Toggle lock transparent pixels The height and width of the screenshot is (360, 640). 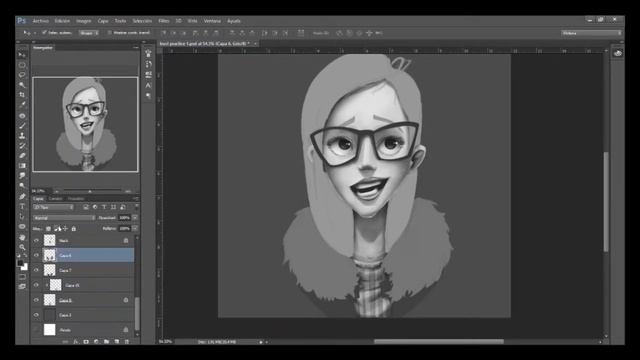tap(48, 229)
